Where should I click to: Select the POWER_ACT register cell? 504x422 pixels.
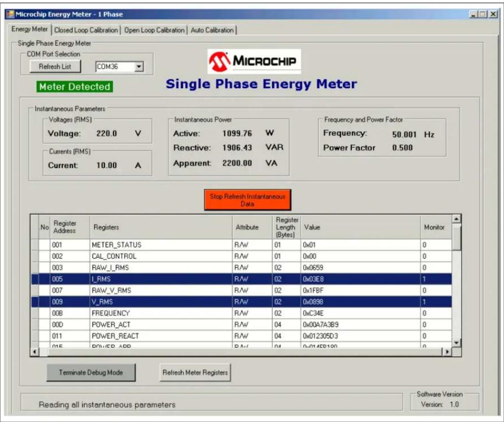(161, 325)
